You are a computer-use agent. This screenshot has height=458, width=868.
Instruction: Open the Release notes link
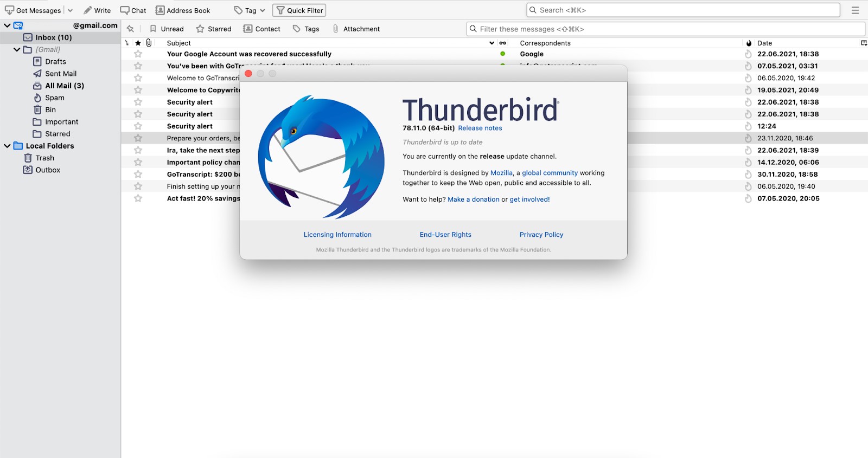click(x=480, y=128)
